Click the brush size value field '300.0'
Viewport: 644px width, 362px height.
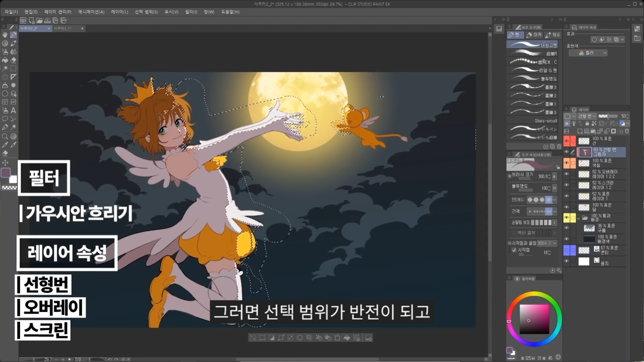[x=544, y=176]
